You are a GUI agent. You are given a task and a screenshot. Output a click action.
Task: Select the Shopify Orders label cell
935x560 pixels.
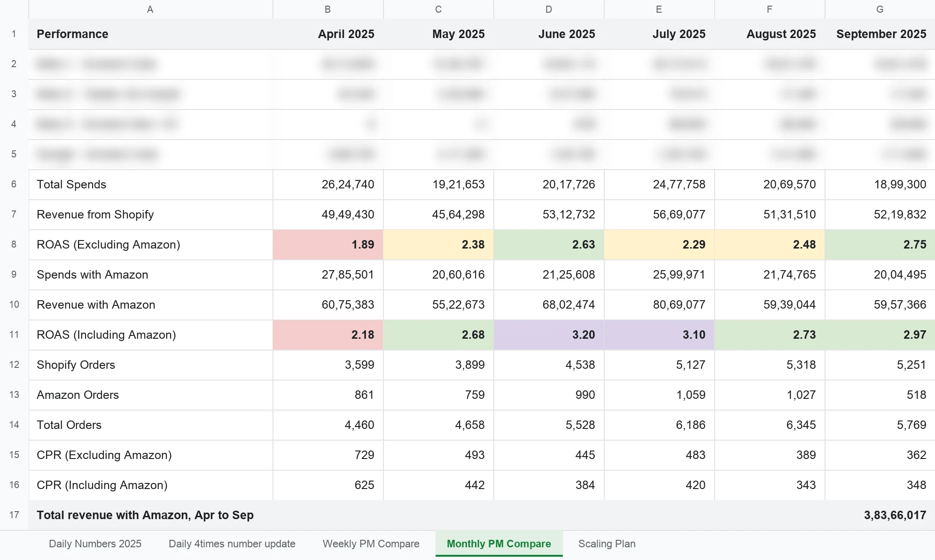click(x=150, y=365)
